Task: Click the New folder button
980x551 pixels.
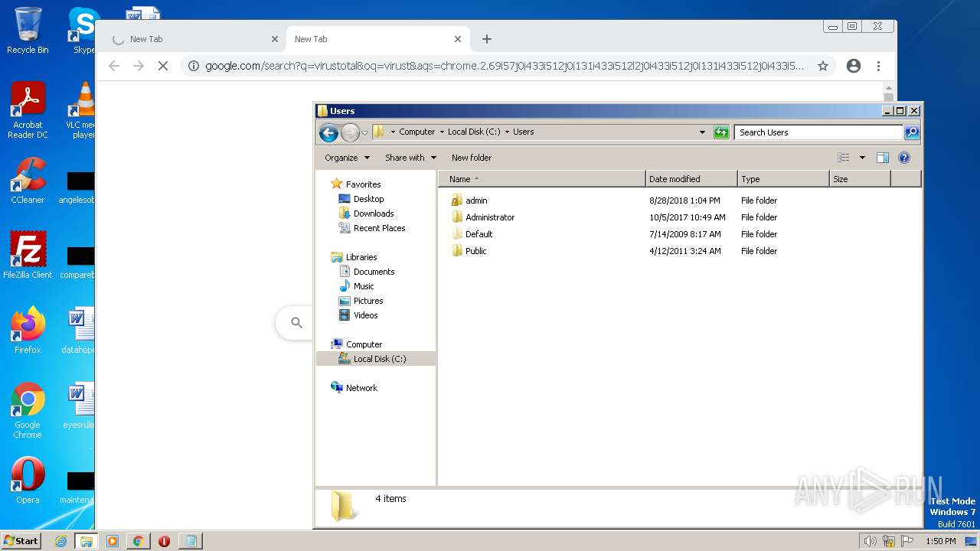Action: pyautogui.click(x=472, y=158)
